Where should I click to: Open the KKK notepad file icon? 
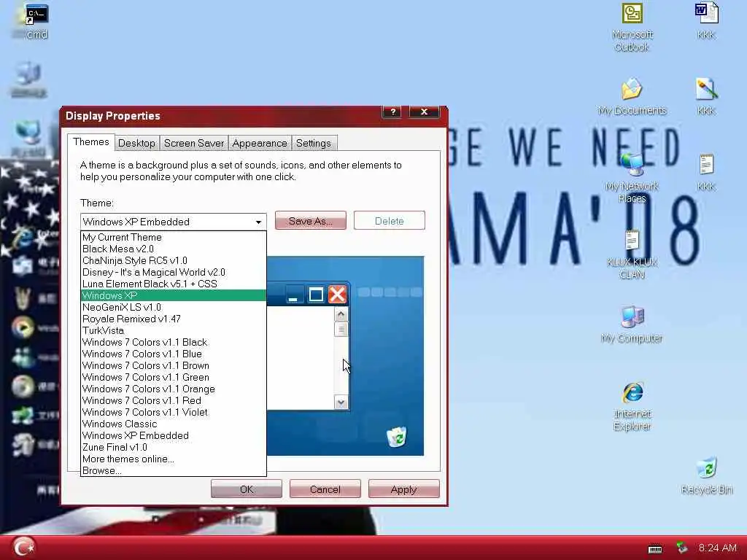(x=706, y=172)
